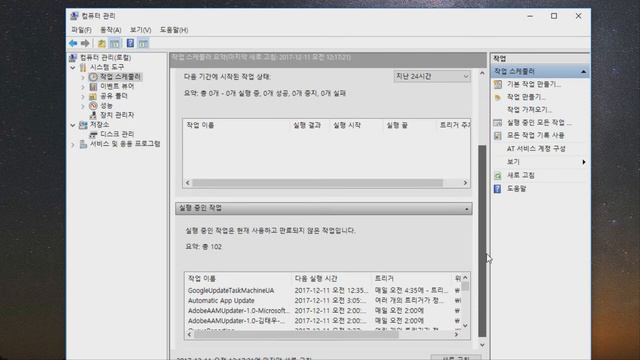Select the 이벤트 뷰어 icon in tree
This screenshot has width=640, height=360.
tap(93, 87)
